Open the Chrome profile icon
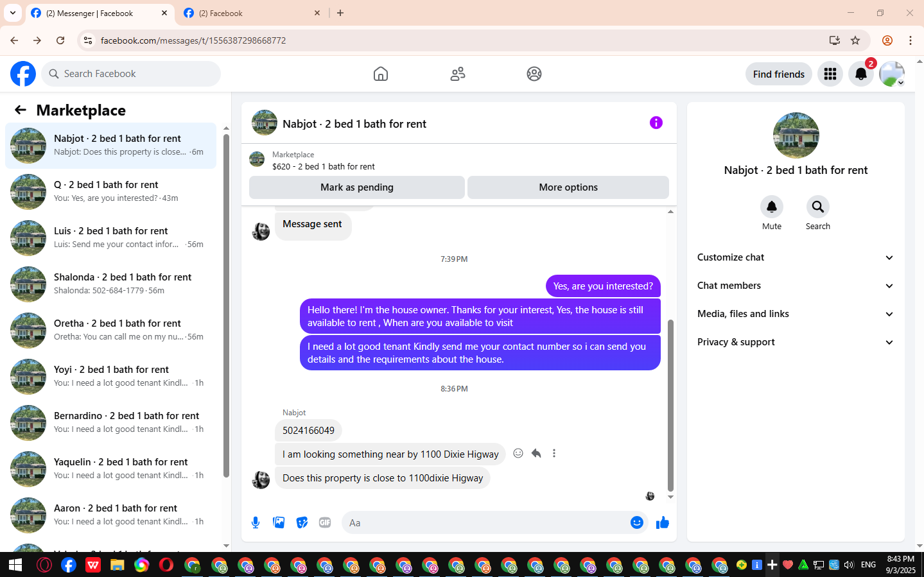 tap(887, 40)
